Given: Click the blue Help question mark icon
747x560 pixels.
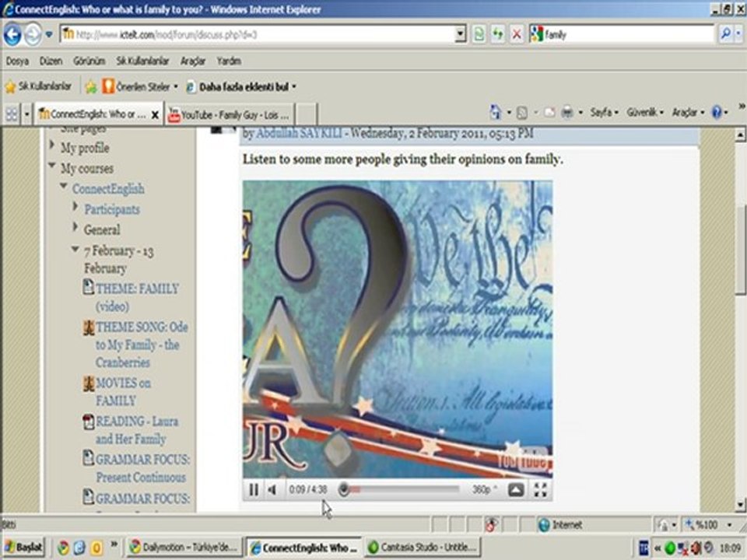Looking at the screenshot, I should click(x=717, y=112).
